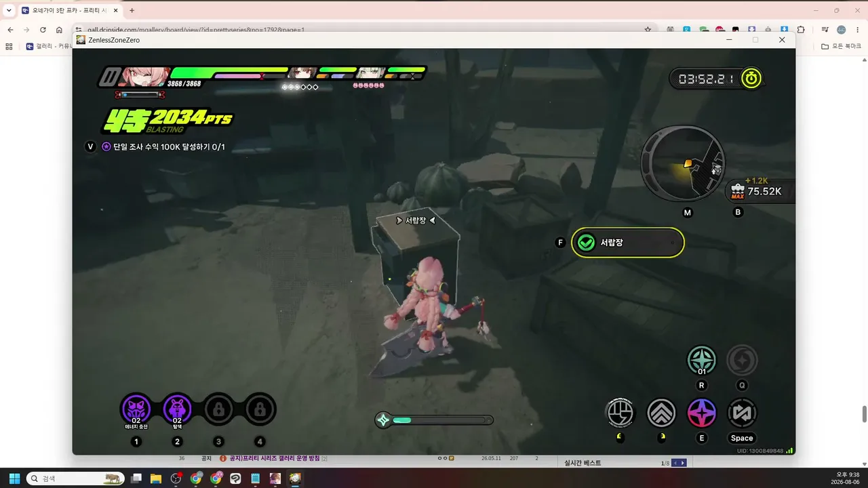The width and height of the screenshot is (868, 488).
Task: Click the next arrow in 실시간 베스트
Action: 682,463
